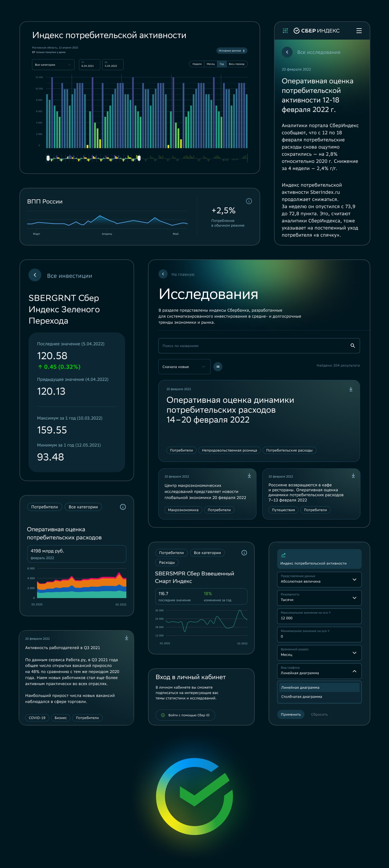The height and width of the screenshot is (868, 389).
Task: Click the Все инвестиции link text
Action: [70, 275]
